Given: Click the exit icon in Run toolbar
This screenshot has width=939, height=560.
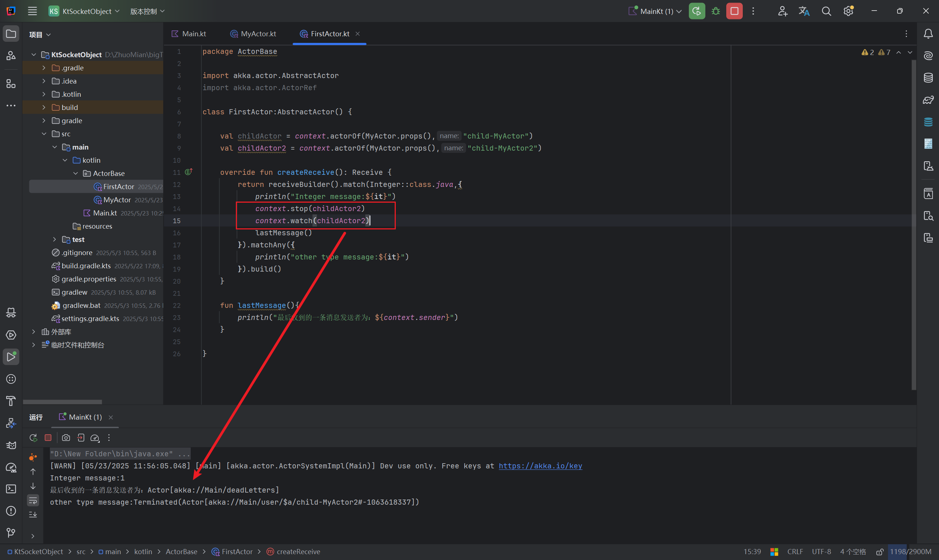Looking at the screenshot, I should point(80,438).
